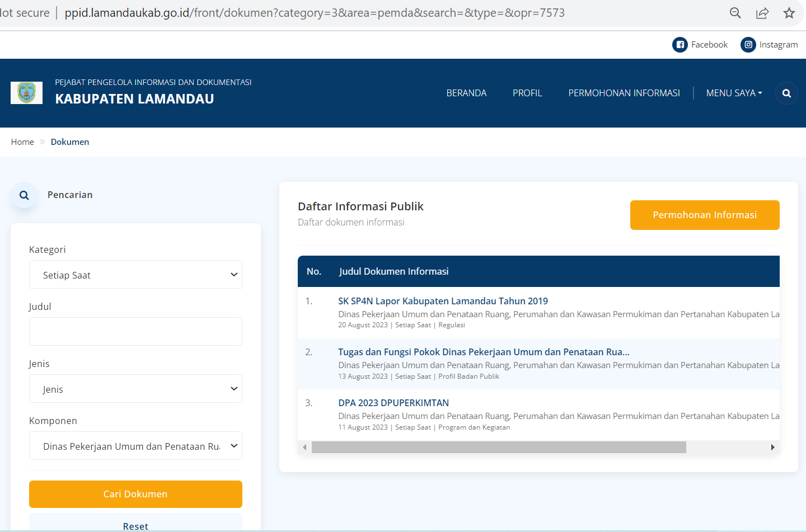Open the Jenis dropdown
The width and height of the screenshot is (806, 532).
135,389
